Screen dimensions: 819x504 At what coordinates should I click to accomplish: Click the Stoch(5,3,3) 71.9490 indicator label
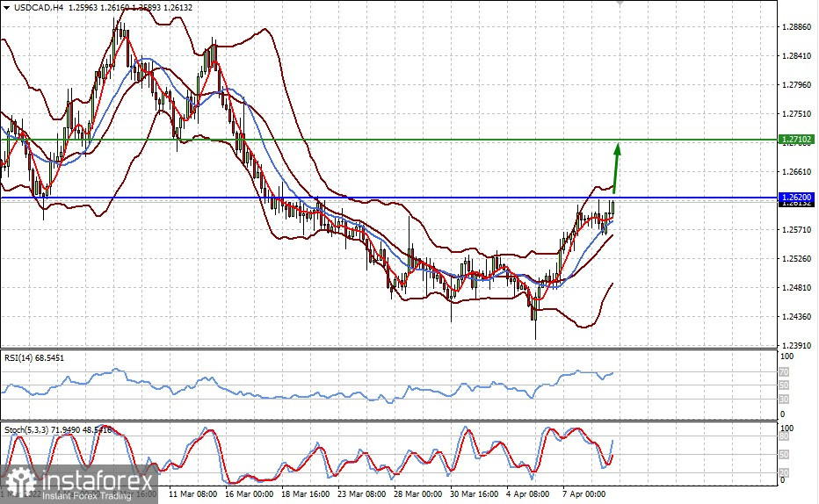(58, 430)
